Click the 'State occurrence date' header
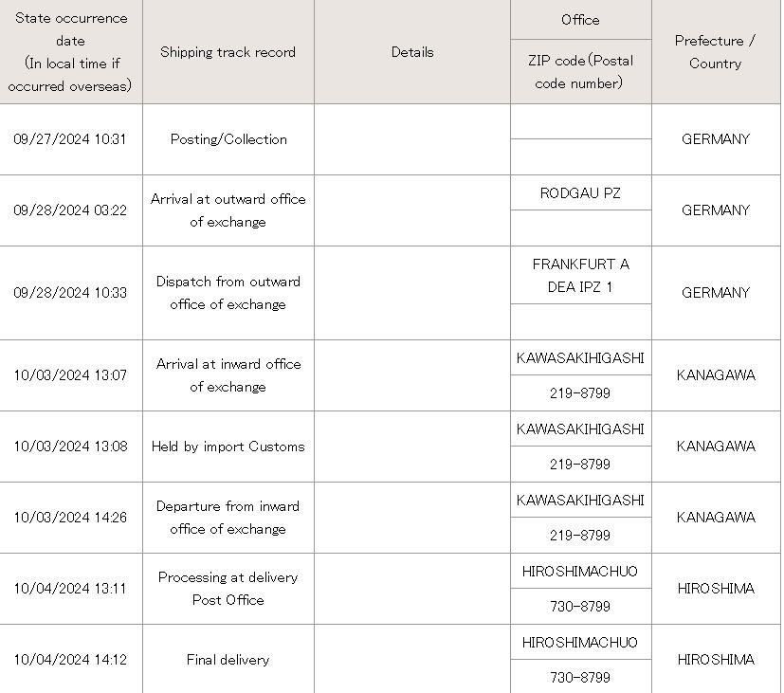Screen dimensions: 784x693 (x=70, y=52)
